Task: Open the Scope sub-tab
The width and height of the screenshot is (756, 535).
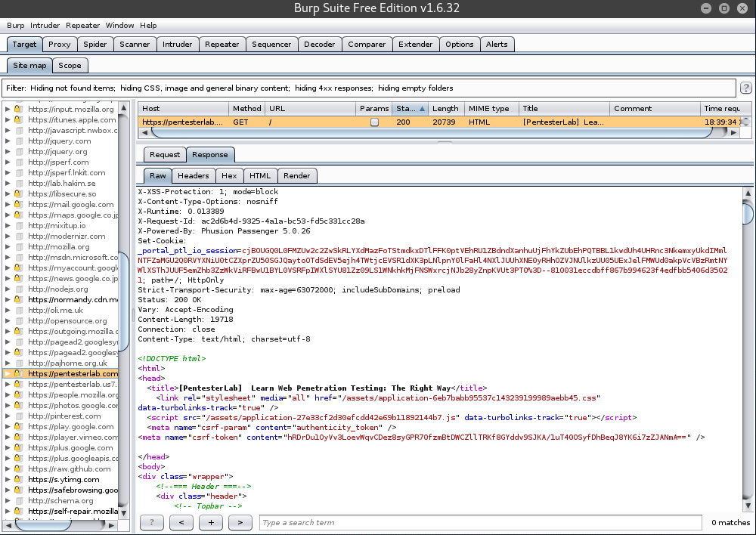Action: tap(70, 66)
